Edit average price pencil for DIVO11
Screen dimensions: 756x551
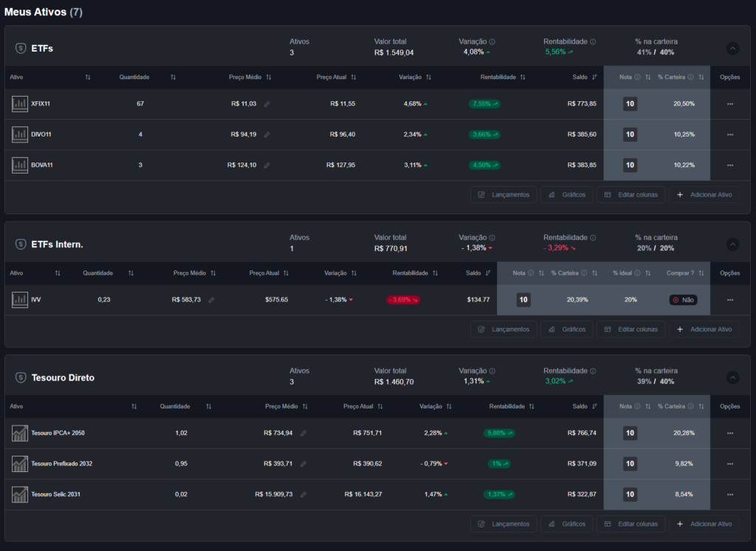click(x=267, y=134)
